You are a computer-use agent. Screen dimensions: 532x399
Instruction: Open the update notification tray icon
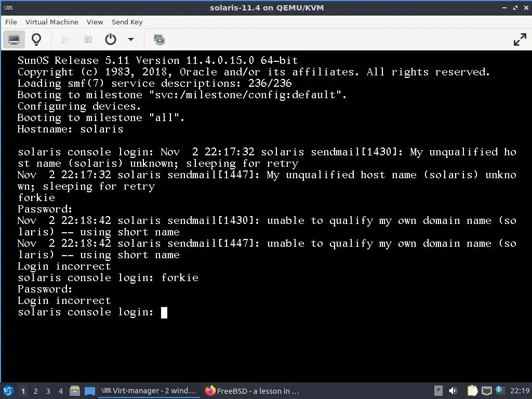pos(499,390)
